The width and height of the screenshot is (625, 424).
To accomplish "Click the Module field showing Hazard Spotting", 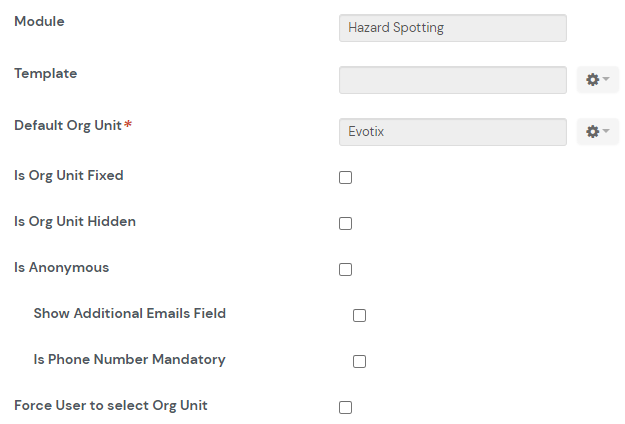I will [x=452, y=28].
